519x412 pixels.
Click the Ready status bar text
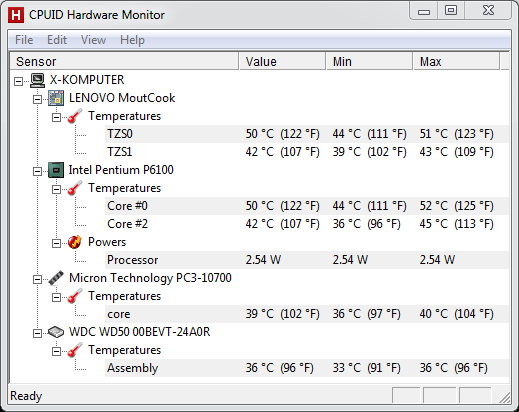(x=26, y=396)
